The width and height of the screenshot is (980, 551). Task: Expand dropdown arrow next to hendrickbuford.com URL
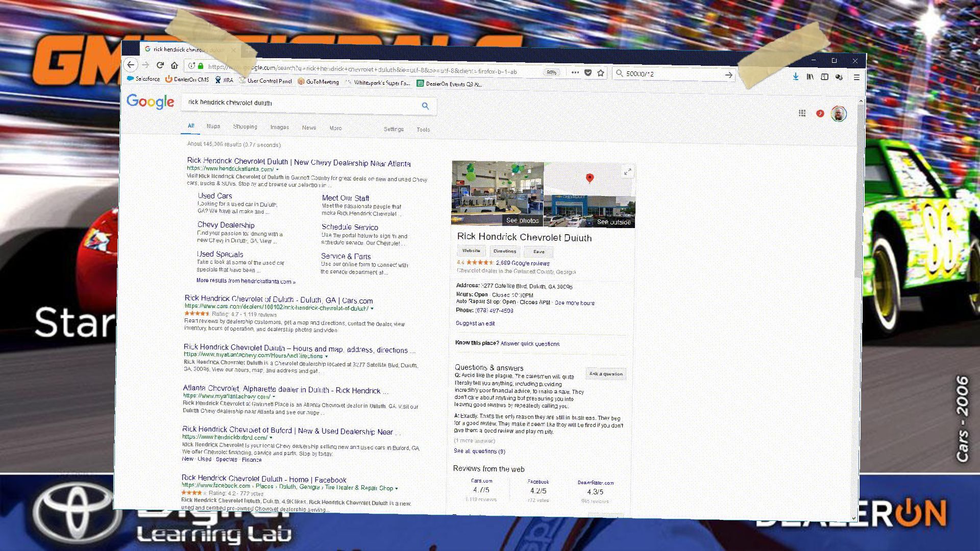click(271, 437)
